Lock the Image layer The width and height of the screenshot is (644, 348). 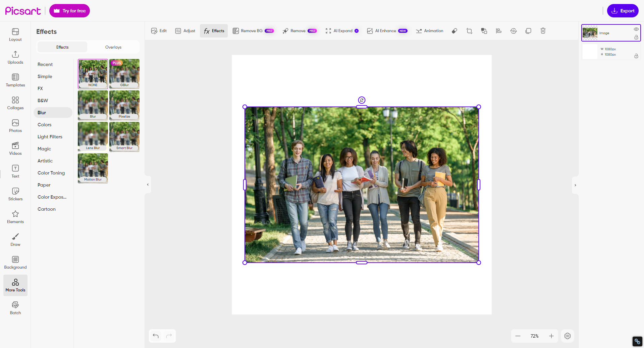(637, 38)
